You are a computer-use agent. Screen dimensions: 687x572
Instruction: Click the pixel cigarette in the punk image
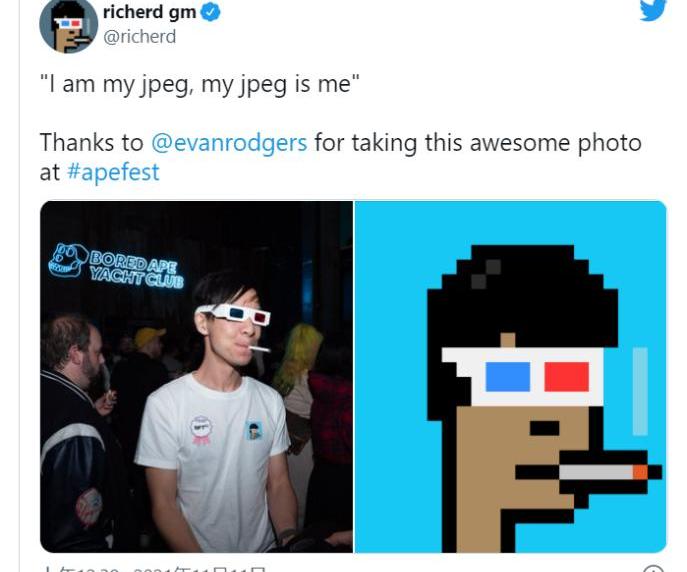(x=603, y=472)
